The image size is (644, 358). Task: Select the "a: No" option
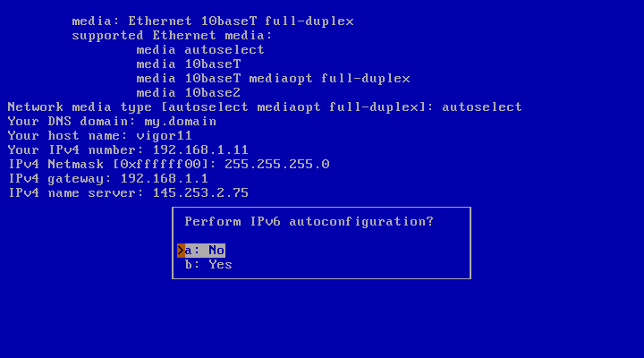(205, 251)
